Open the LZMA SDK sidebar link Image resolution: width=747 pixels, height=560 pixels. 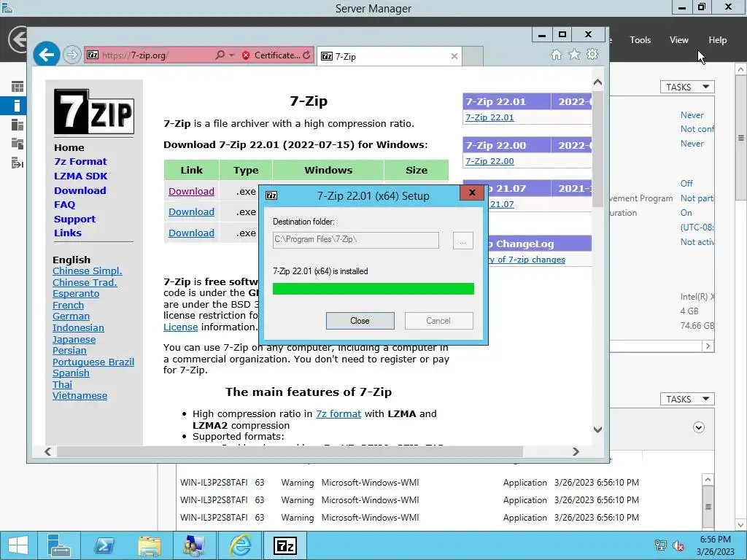coord(80,176)
